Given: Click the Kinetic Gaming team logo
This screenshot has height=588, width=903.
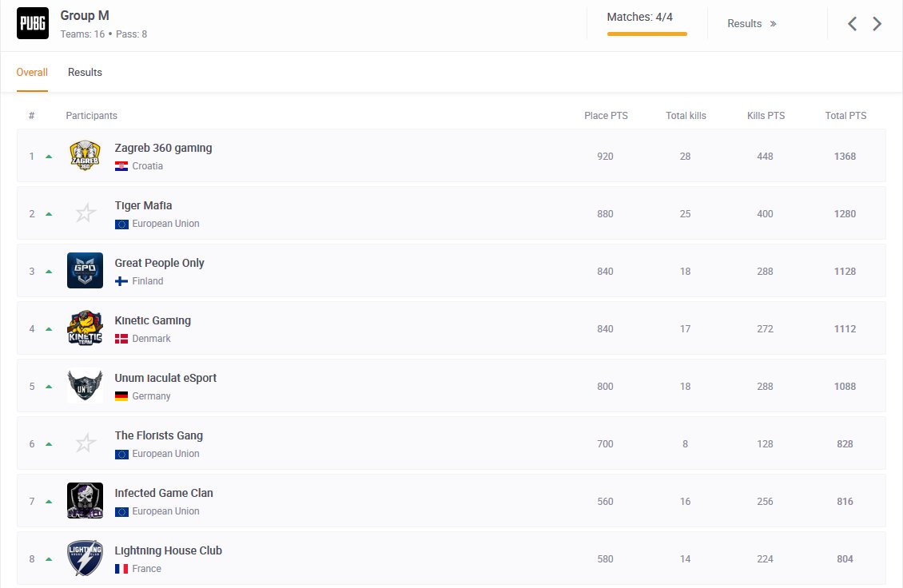Looking at the screenshot, I should (85, 328).
